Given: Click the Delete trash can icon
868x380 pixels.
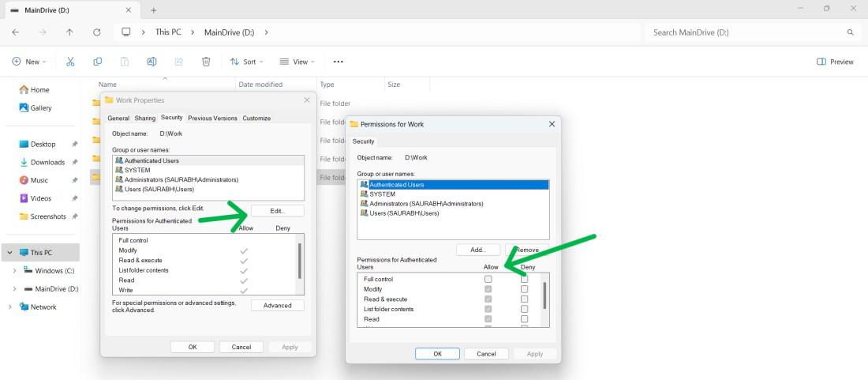Looking at the screenshot, I should (206, 62).
